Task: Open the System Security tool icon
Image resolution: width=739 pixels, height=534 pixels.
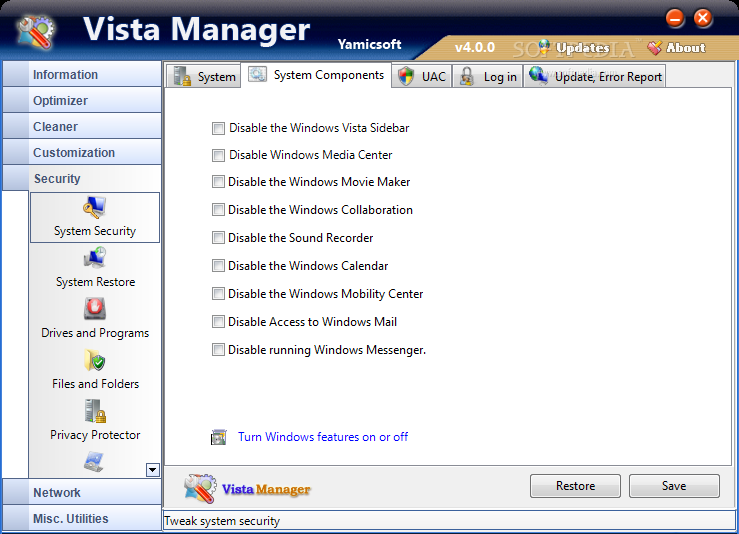Action: pos(95,207)
